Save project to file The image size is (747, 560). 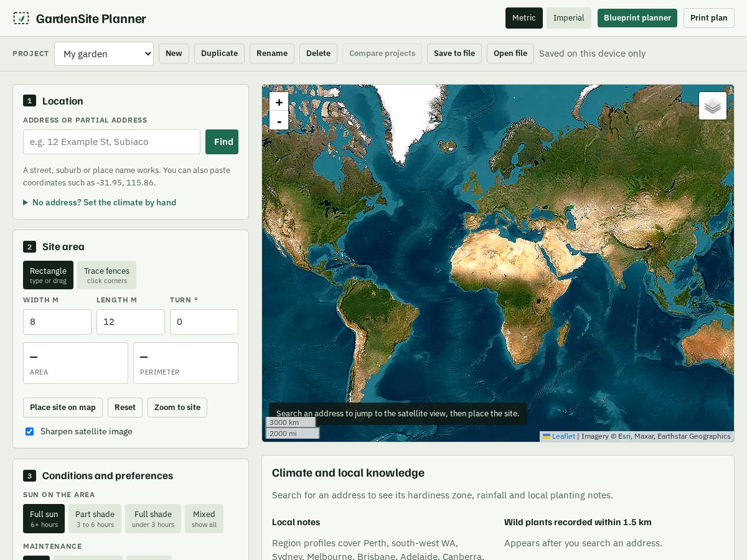(x=454, y=54)
